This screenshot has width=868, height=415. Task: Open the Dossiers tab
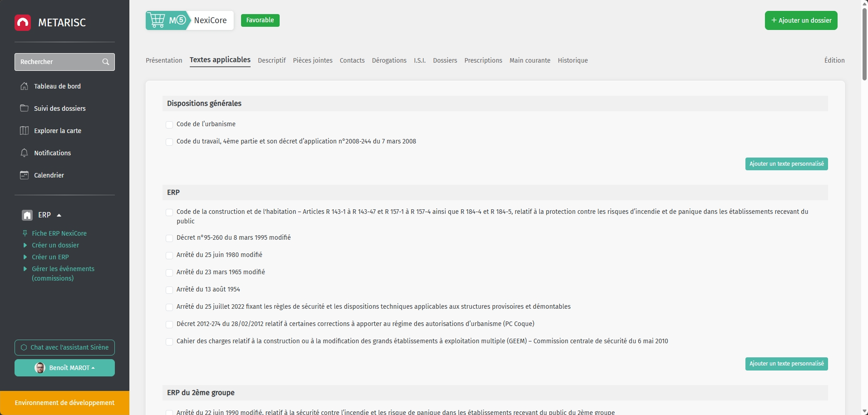click(445, 60)
